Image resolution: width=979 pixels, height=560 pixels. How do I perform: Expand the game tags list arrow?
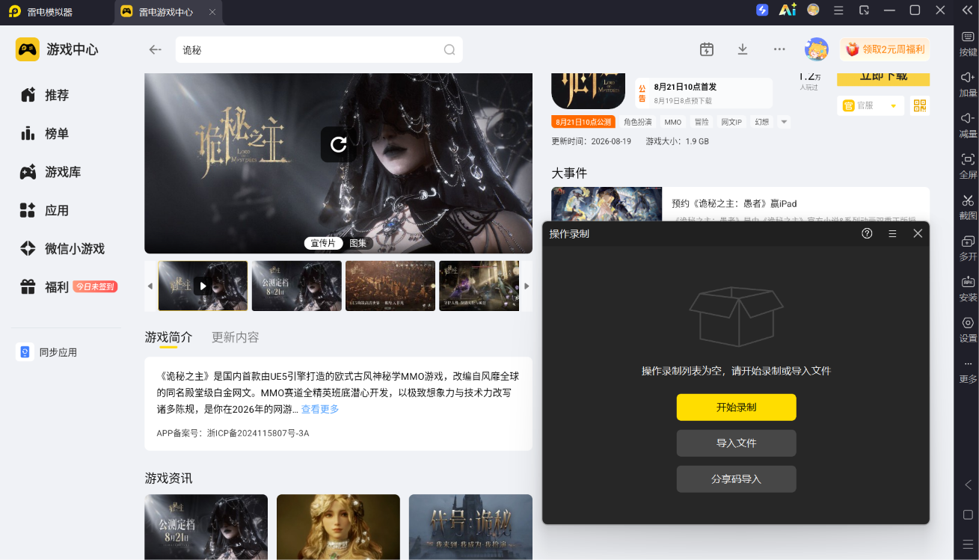(x=784, y=122)
